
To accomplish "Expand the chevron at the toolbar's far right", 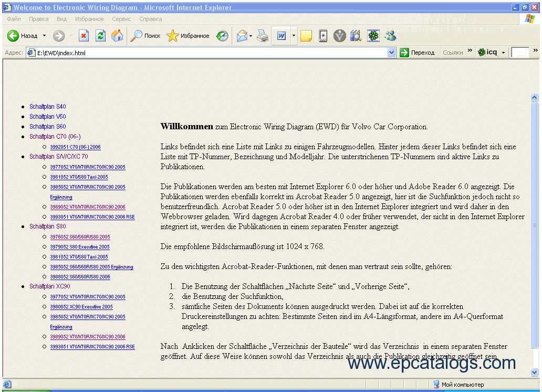I will click(535, 50).
